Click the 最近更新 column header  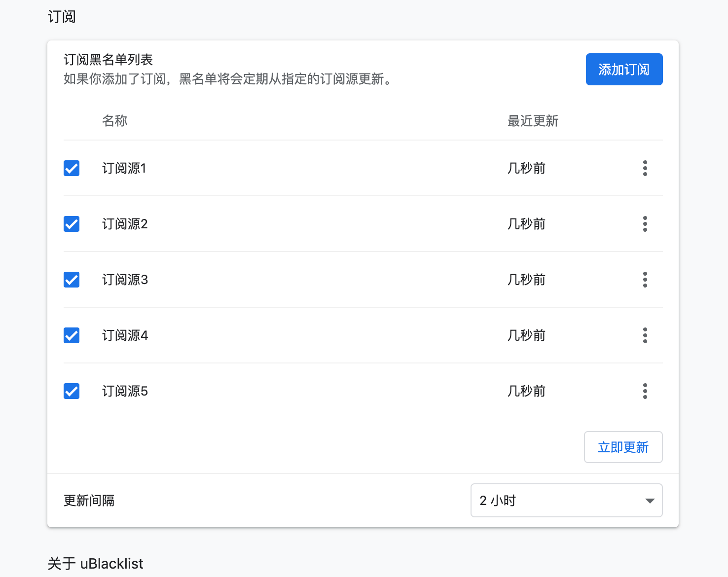[x=532, y=121]
